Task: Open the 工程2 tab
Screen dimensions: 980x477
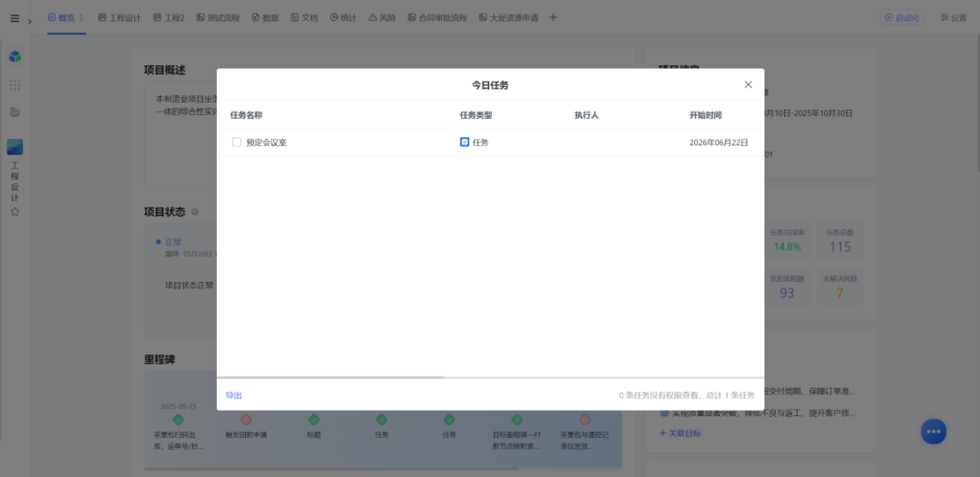Action: pyautogui.click(x=169, y=17)
